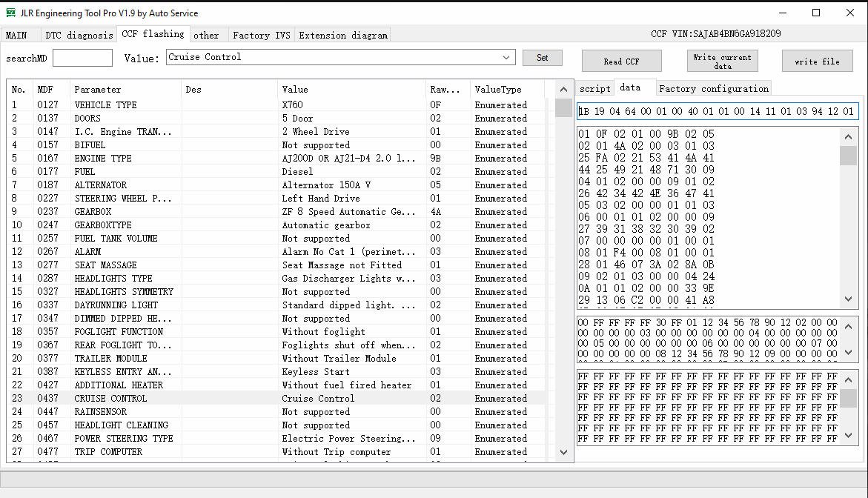Select the HEADLIGHTS SYMMETRY row
The height and width of the screenshot is (498, 868).
click(x=276, y=291)
